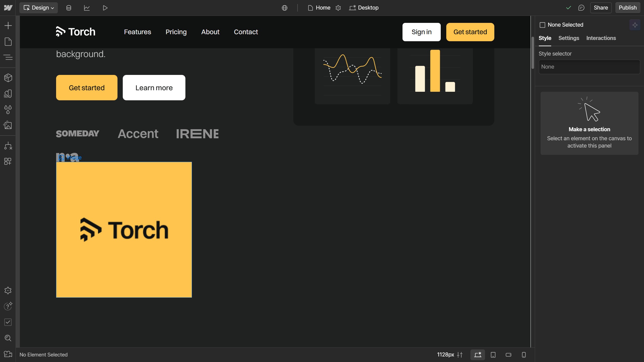Image resolution: width=644 pixels, height=362 pixels.
Task: Open the Add Elements panel
Action: pyautogui.click(x=8, y=25)
